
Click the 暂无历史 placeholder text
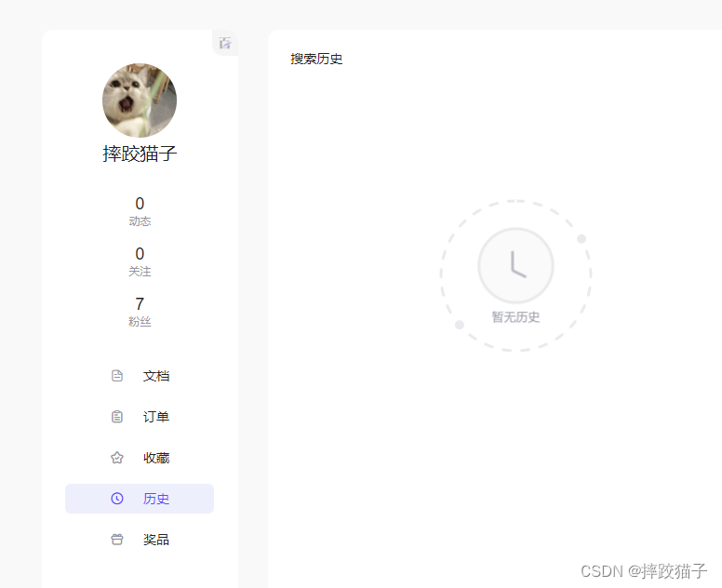pos(515,316)
